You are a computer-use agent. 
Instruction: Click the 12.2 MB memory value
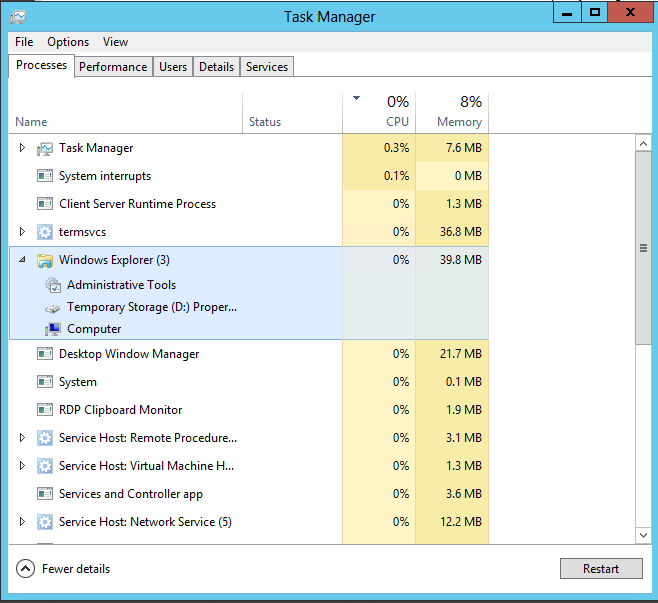point(461,522)
